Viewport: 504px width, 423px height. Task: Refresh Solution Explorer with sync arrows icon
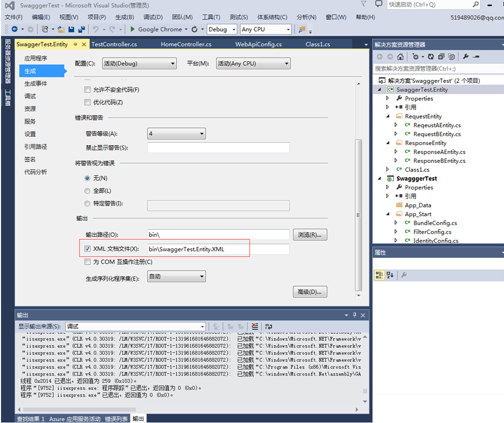pyautogui.click(x=431, y=57)
